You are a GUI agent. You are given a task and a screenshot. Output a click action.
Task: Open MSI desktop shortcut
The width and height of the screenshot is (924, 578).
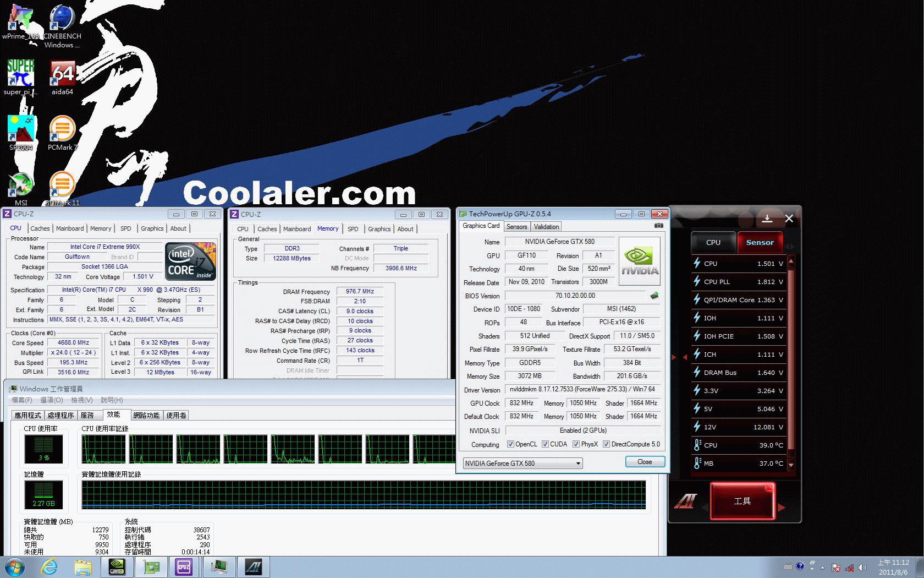pos(21,189)
